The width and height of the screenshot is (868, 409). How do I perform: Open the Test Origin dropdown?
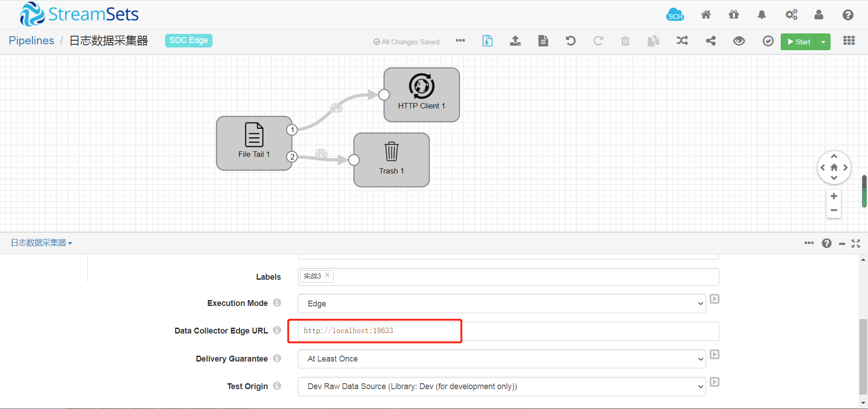[x=502, y=386]
